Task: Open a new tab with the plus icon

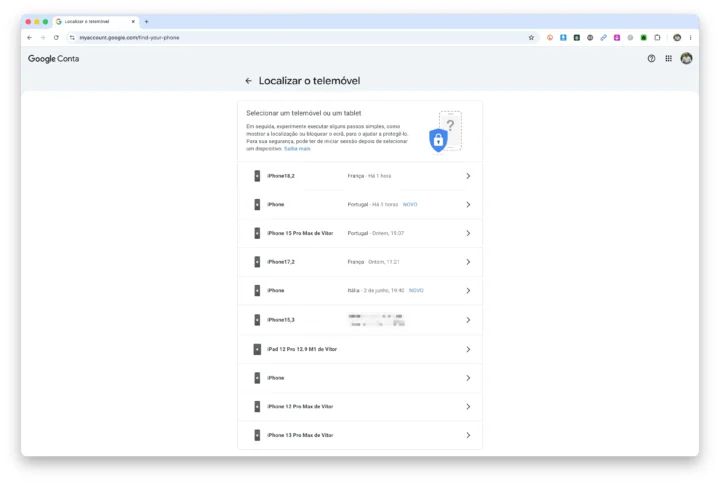Action: [x=146, y=22]
